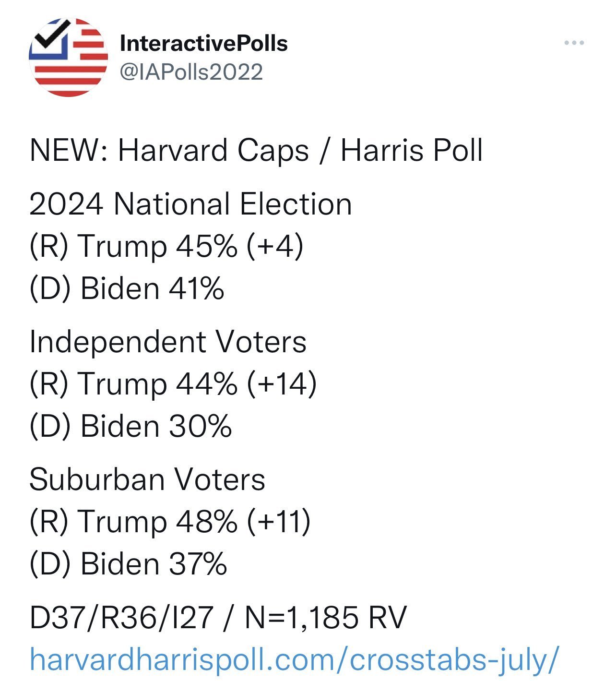This screenshot has width=616, height=681.
Task: Open the tweet's three-dot more options menu
Action: (x=574, y=43)
